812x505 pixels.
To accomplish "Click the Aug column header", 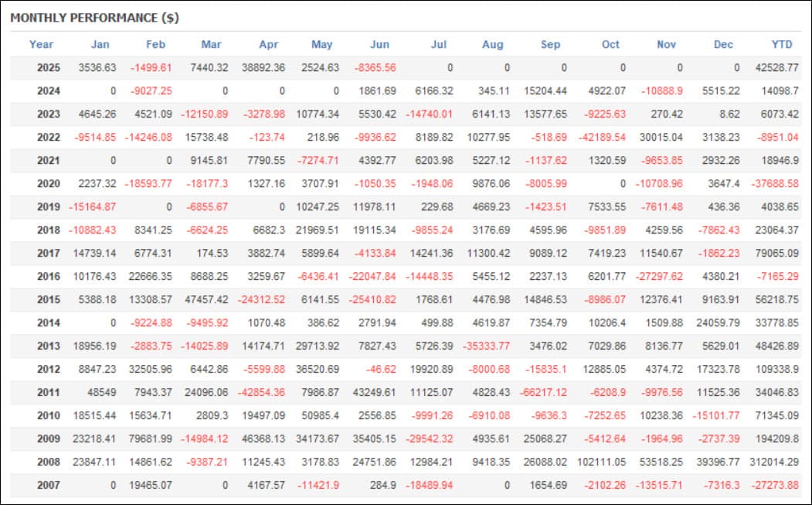I will [492, 45].
